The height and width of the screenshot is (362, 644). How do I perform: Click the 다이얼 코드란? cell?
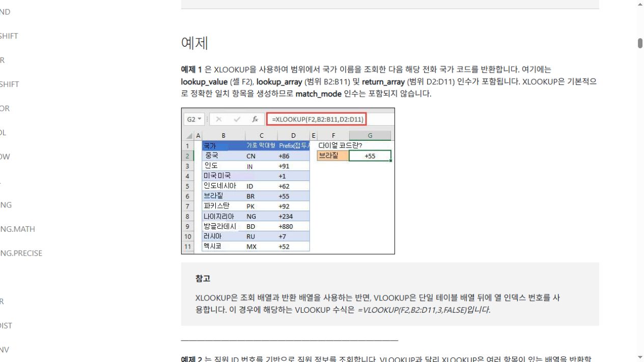(340, 145)
